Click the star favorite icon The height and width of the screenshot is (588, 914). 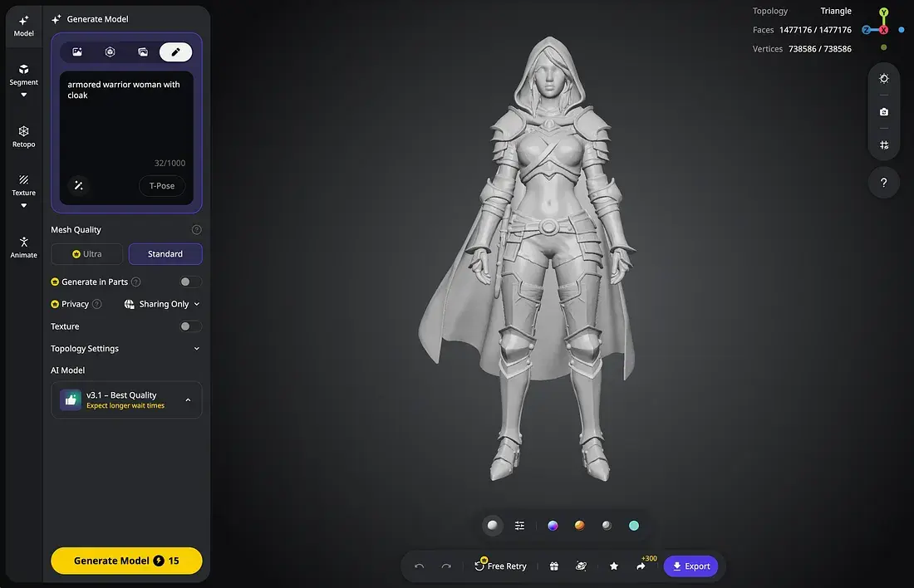[614, 566]
